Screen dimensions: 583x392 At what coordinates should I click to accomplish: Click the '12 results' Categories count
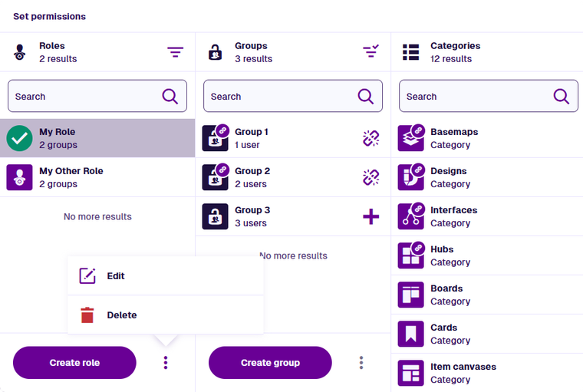tap(451, 59)
